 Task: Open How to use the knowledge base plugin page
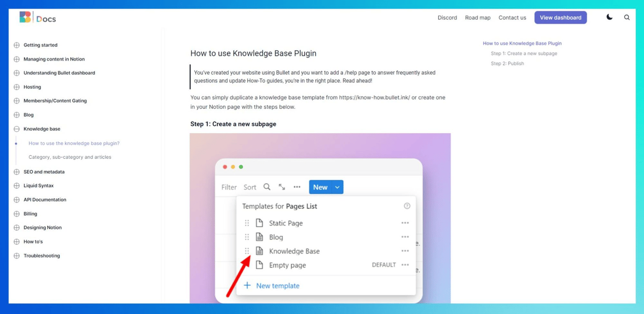[x=74, y=143]
